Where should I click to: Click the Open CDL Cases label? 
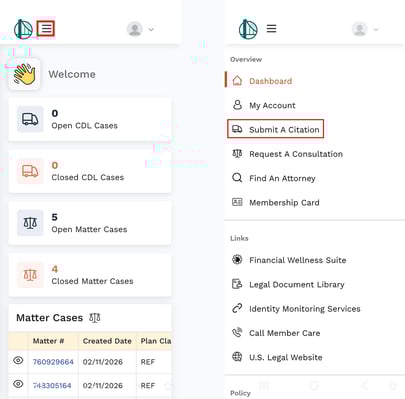click(84, 126)
